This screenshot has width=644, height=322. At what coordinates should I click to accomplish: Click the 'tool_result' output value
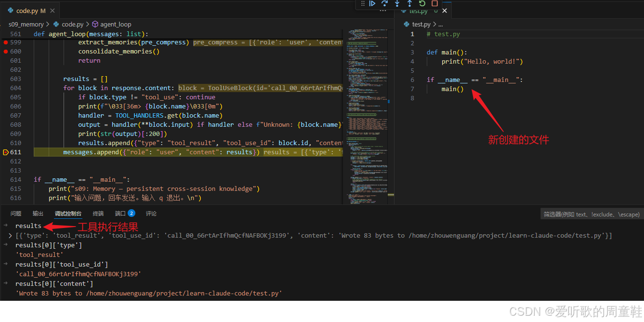[x=39, y=255]
